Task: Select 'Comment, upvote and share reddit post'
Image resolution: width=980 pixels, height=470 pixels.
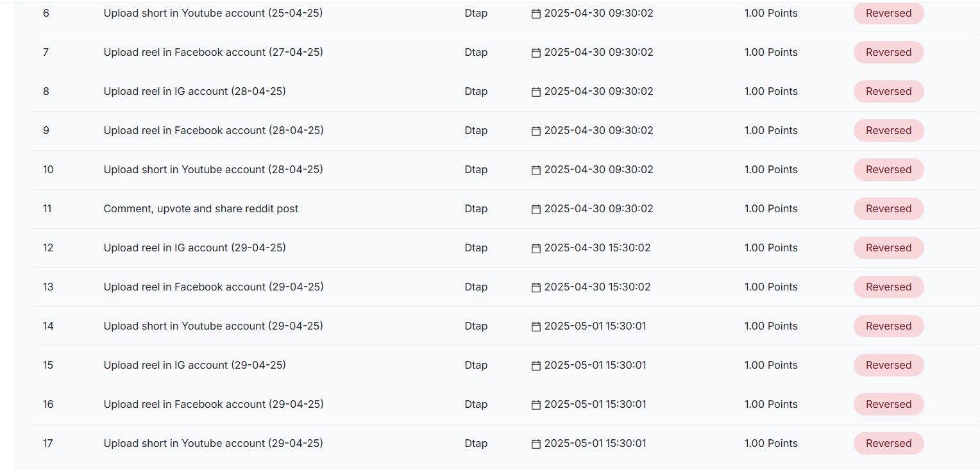Action: (x=201, y=208)
